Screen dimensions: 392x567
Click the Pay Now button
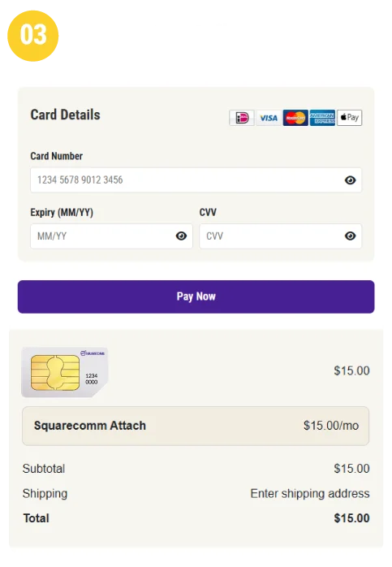(x=196, y=296)
